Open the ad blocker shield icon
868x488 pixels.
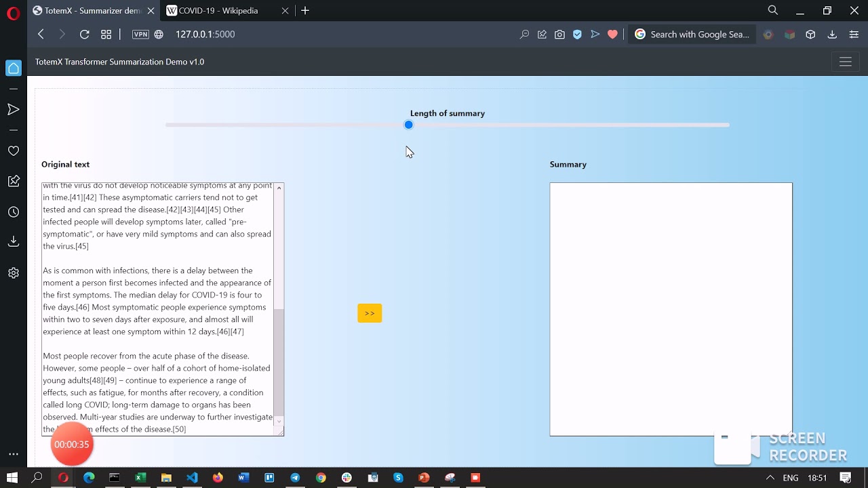tap(577, 34)
